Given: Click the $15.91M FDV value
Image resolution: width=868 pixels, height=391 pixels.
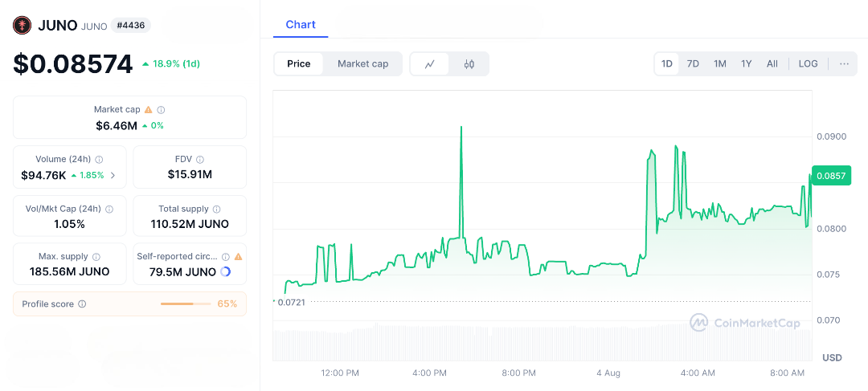Looking at the screenshot, I should coord(190,175).
